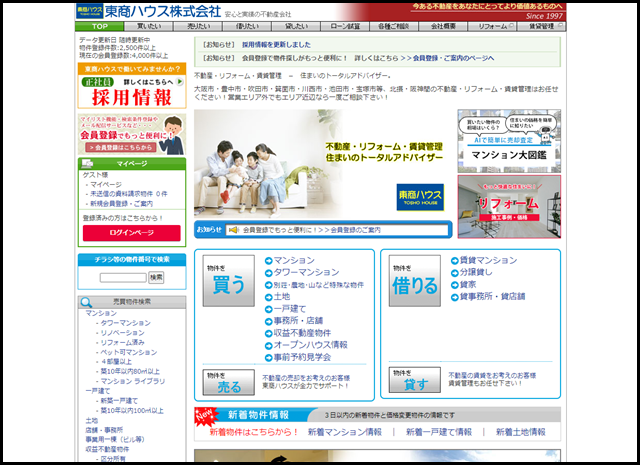Click the speaker icon in the お知らせ bar
Screen dimensions: 640x465
tap(233, 229)
